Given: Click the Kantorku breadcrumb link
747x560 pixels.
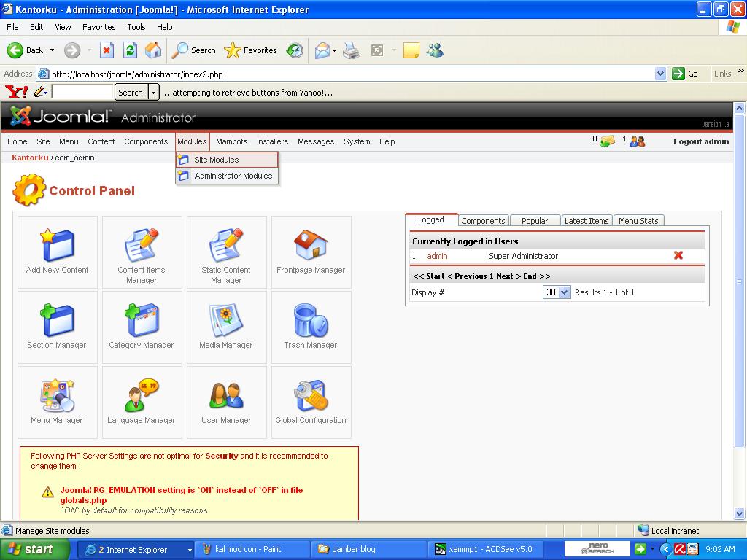Looking at the screenshot, I should coord(30,157).
